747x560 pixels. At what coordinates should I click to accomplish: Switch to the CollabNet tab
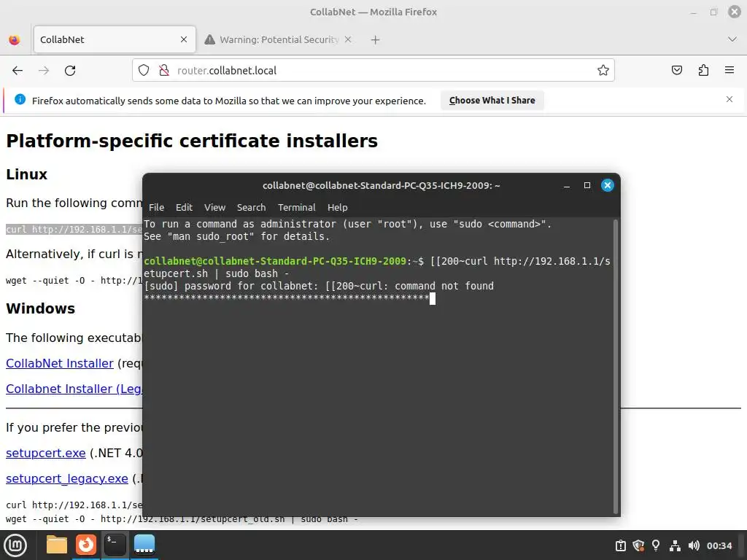tap(115, 39)
